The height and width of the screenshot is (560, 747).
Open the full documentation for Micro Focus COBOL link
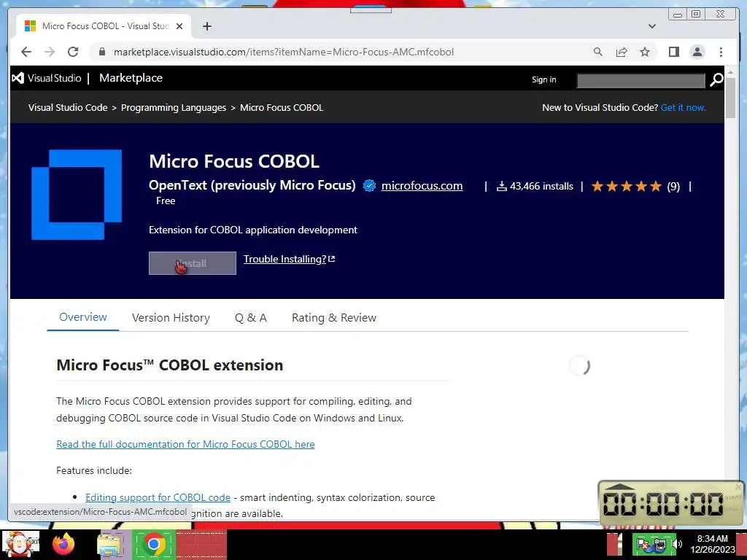click(x=185, y=444)
